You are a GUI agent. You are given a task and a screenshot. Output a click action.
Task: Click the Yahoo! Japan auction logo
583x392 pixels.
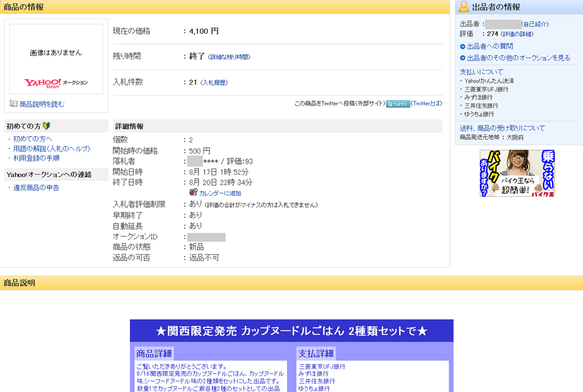[x=56, y=83]
